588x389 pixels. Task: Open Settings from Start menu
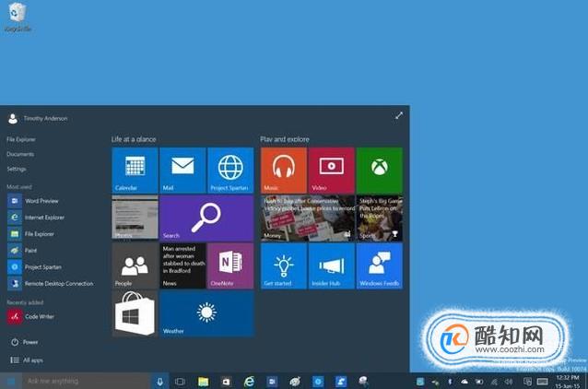(x=17, y=170)
